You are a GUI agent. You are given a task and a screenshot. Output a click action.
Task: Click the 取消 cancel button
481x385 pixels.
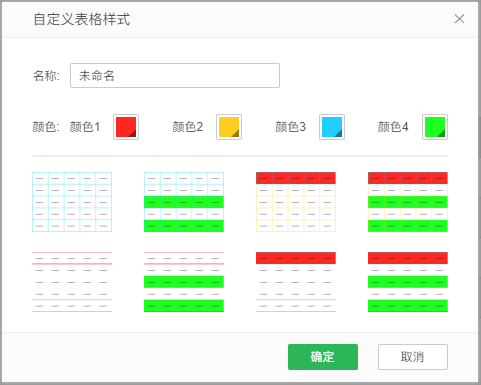pos(413,357)
